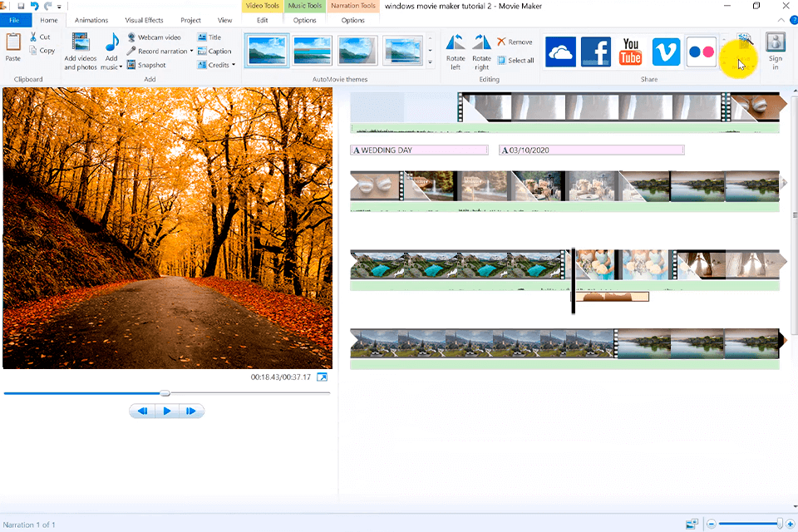
Task: Select the narration clip on timeline
Action: tap(613, 296)
